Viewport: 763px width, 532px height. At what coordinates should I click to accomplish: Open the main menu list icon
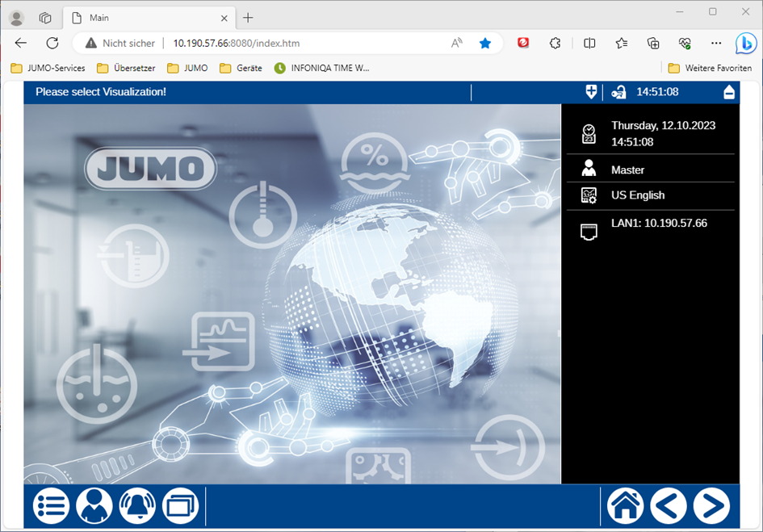point(51,506)
